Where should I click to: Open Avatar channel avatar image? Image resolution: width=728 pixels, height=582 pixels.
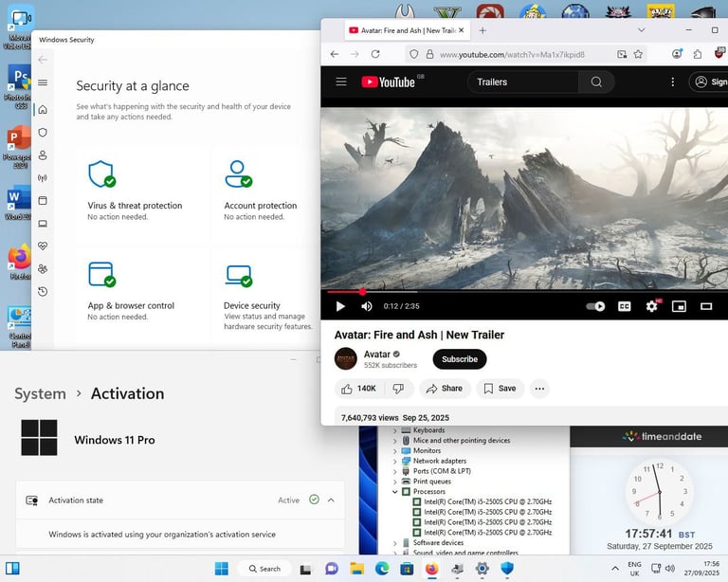tap(346, 358)
